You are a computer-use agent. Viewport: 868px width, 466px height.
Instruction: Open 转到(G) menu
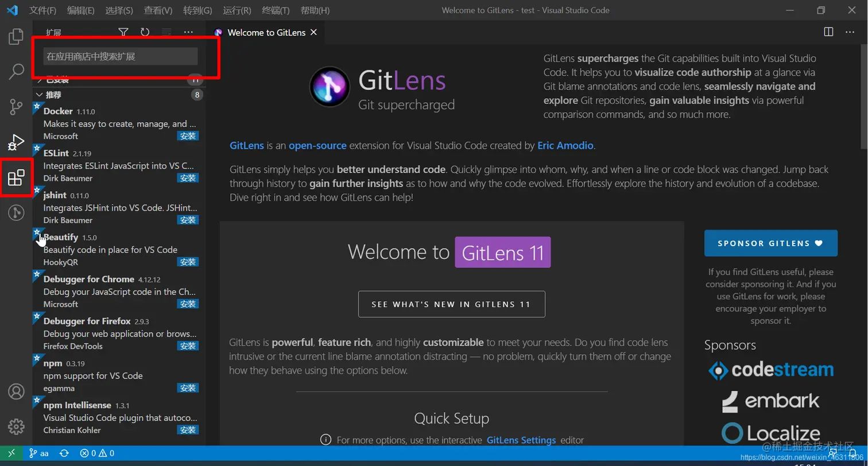(x=197, y=10)
